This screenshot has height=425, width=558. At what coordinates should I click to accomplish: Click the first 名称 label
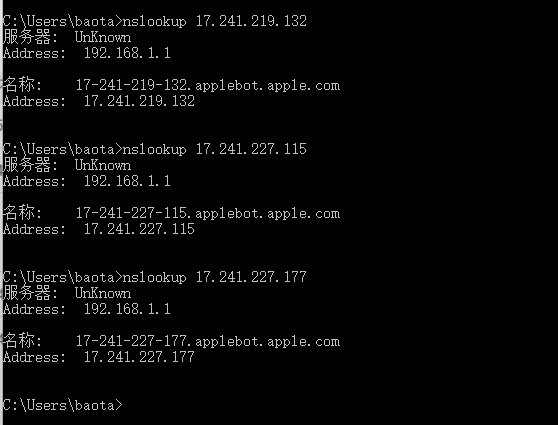[x=22, y=85]
